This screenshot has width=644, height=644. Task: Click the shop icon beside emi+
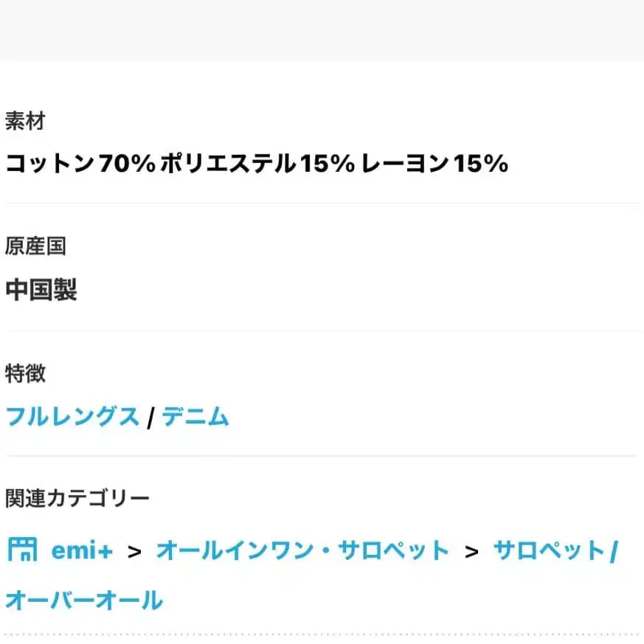24,549
